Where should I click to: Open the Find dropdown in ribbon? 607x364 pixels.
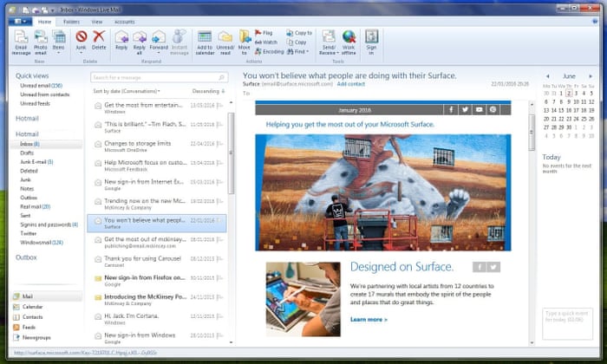[300, 51]
